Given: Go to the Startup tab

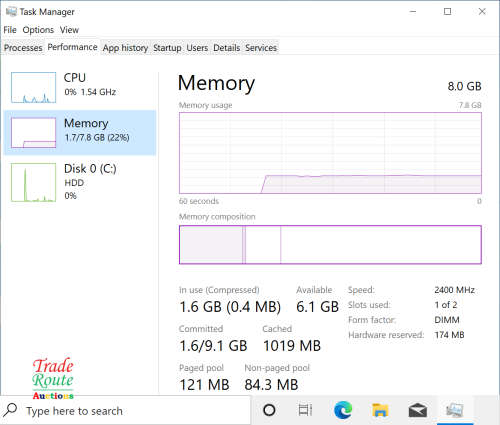Looking at the screenshot, I should [x=167, y=48].
